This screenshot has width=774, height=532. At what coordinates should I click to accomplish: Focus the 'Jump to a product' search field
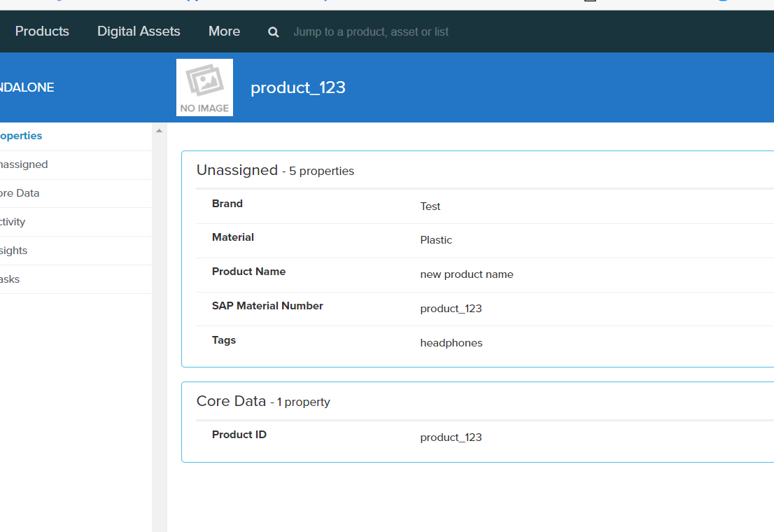coord(371,32)
